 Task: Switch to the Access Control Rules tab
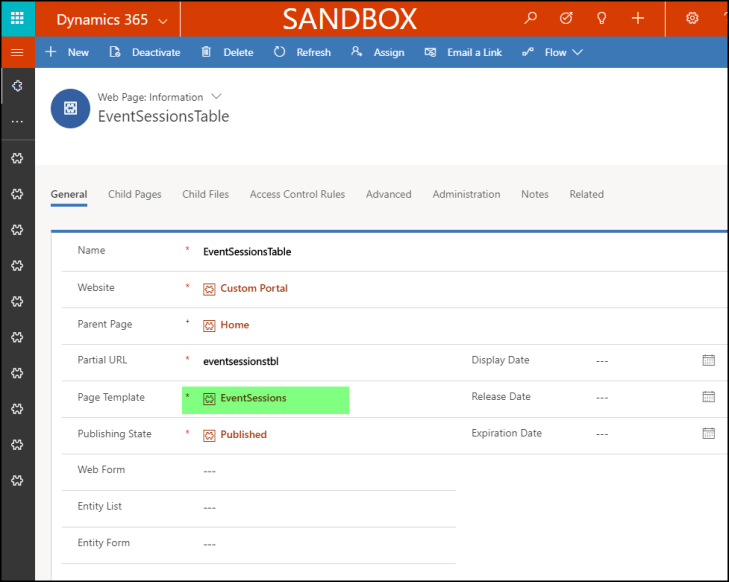coord(297,194)
